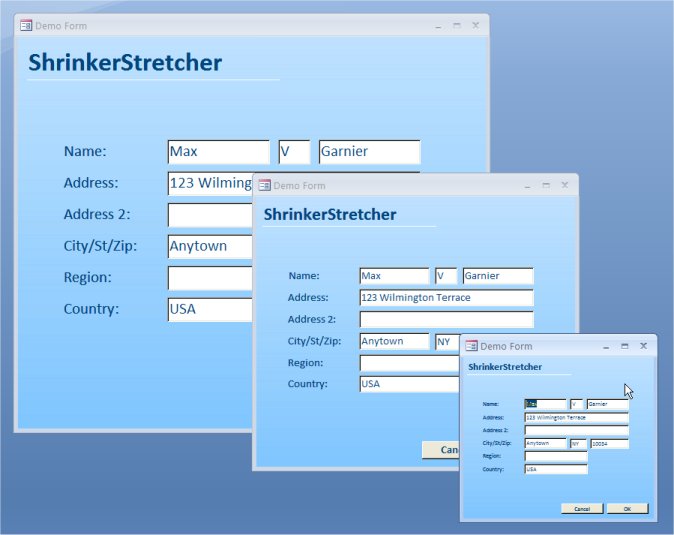The image size is (674, 535).
Task: Close the largest Demo Form window
Action: [475, 25]
